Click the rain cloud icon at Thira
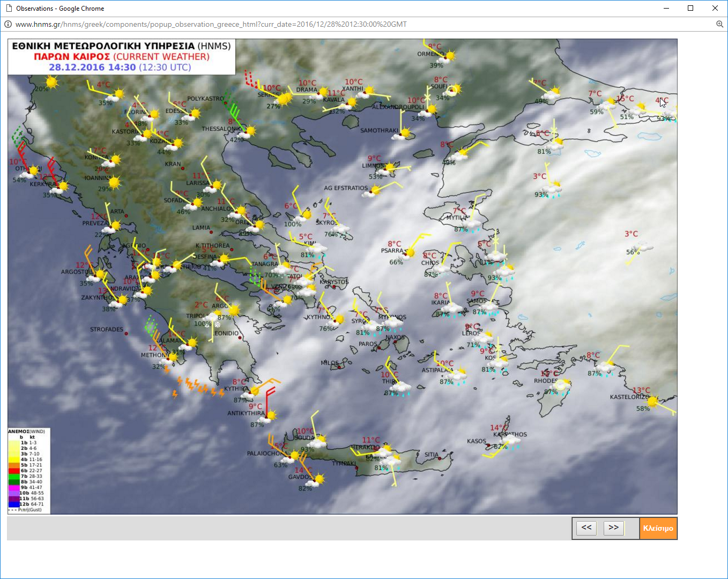Screen dimensions: 728x579 400,388
